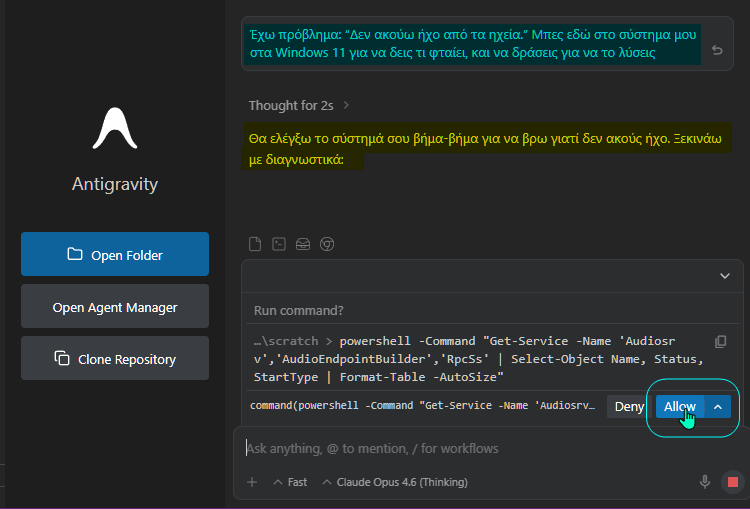Click the plus icon to add context
This screenshot has height=509, width=750.
[252, 482]
